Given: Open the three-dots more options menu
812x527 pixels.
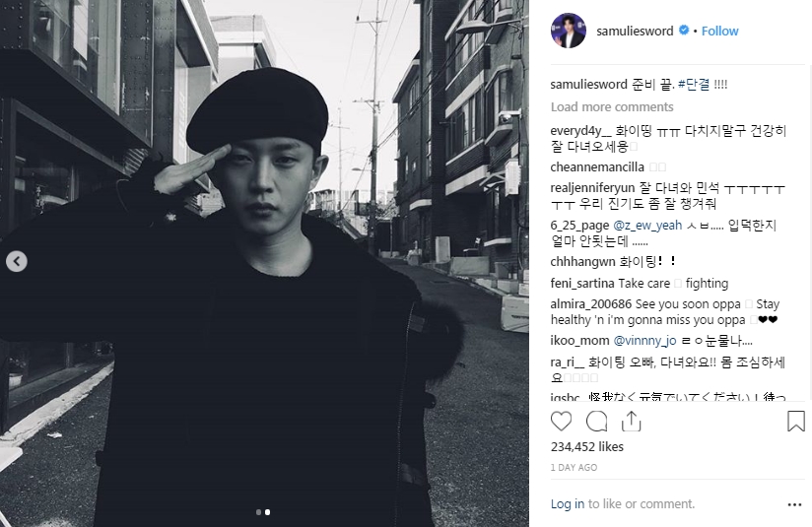Looking at the screenshot, I should 794,504.
